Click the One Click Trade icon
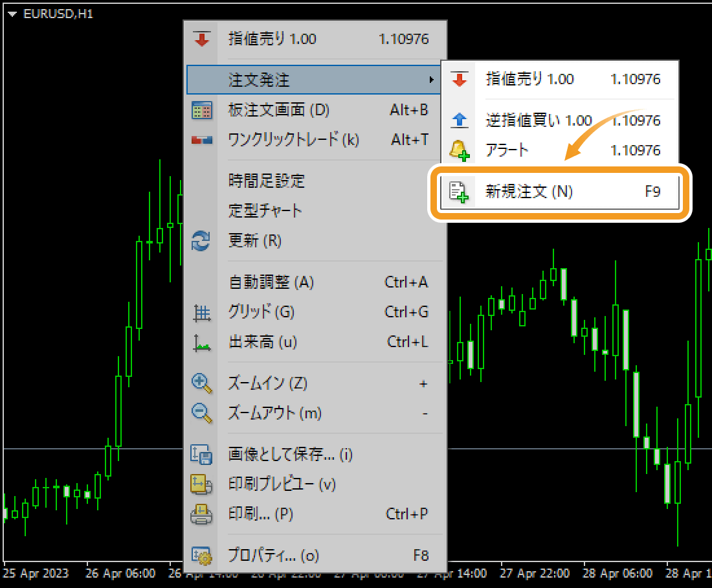 pyautogui.click(x=201, y=140)
